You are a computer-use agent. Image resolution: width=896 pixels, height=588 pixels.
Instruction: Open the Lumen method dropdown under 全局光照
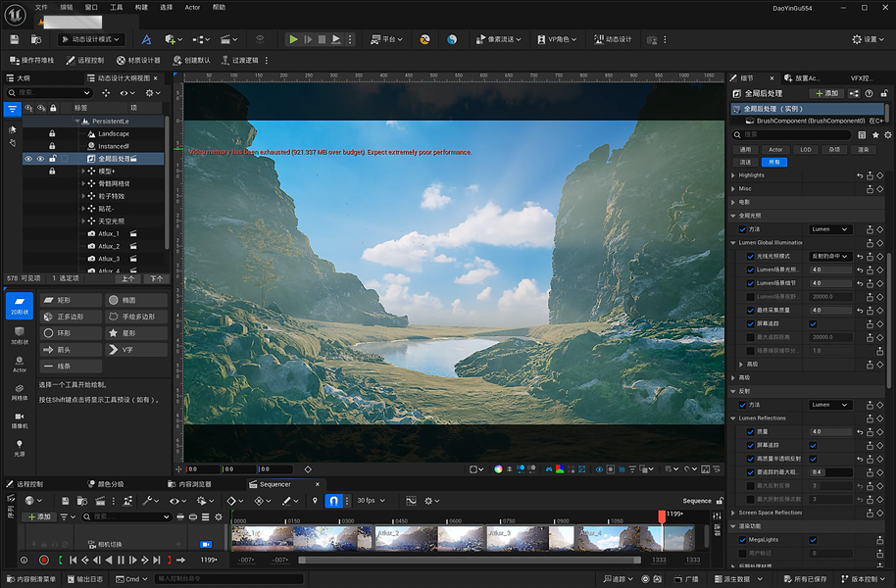coord(830,229)
